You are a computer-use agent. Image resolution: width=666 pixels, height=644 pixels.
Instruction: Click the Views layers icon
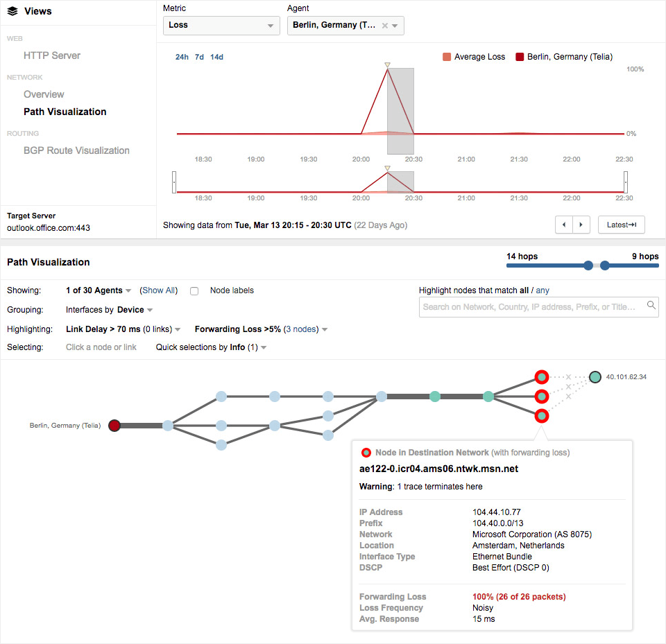(12, 11)
